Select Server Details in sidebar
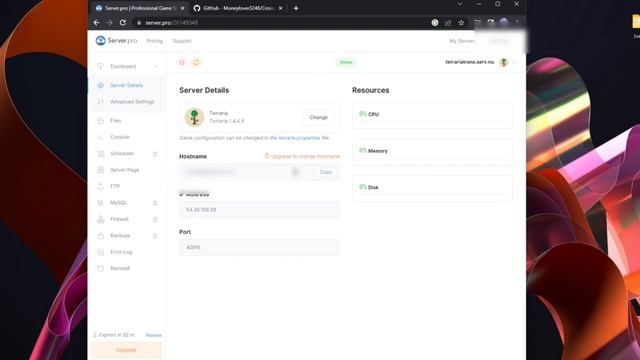Screen dimensions: 640x360 127,85
